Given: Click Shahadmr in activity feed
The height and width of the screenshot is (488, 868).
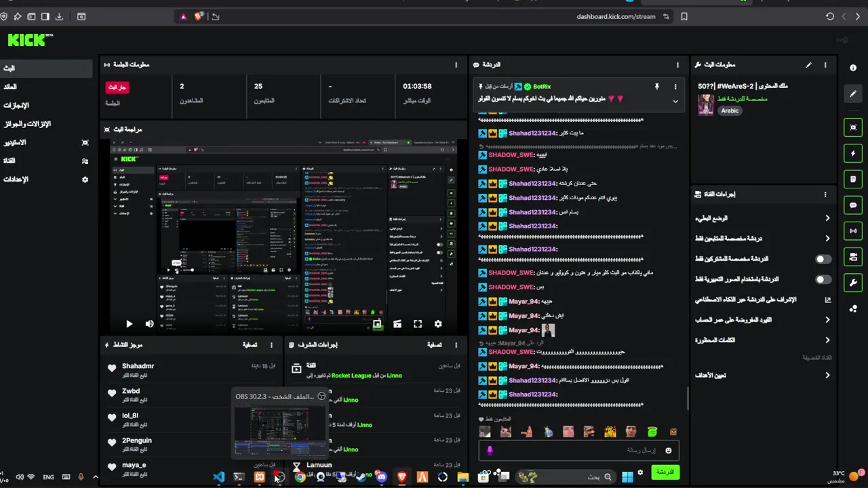Looking at the screenshot, I should [138, 366].
